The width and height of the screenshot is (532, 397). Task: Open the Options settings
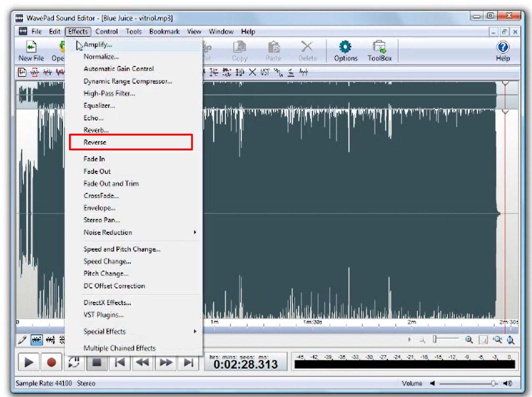point(345,50)
